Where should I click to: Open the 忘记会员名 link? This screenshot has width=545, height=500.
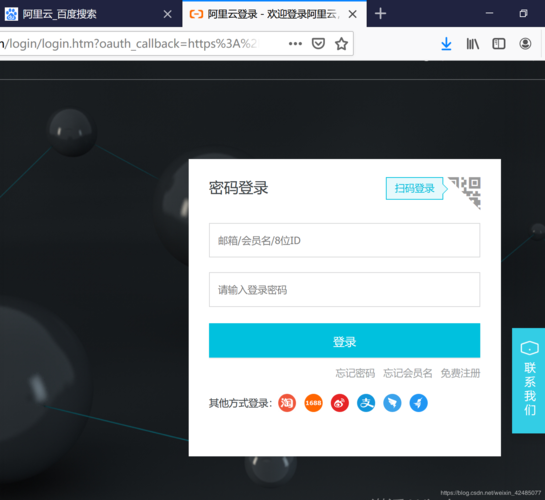pyautogui.click(x=408, y=373)
